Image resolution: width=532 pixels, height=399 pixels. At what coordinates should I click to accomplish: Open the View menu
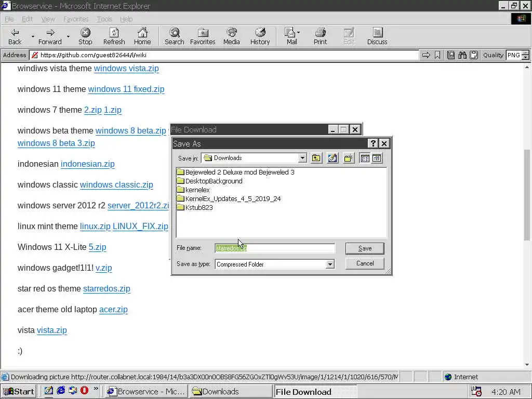[48, 19]
